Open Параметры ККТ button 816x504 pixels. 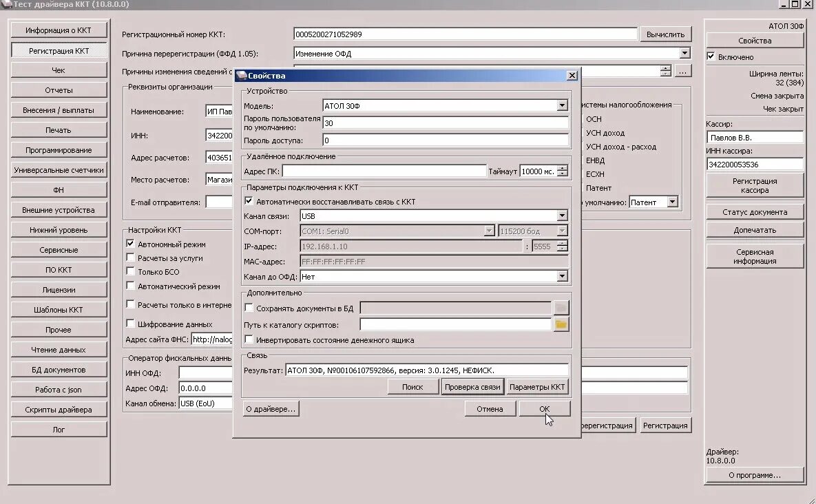[x=537, y=386]
